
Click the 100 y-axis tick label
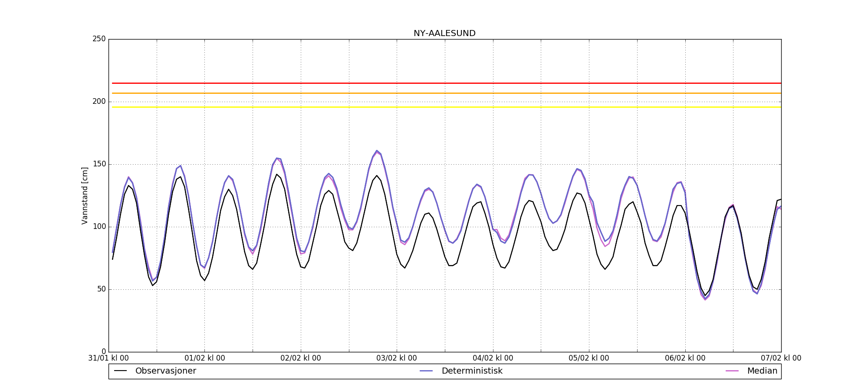point(99,227)
